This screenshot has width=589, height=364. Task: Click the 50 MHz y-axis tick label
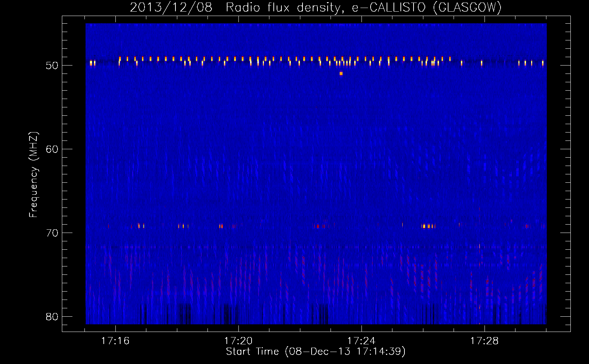coord(52,66)
